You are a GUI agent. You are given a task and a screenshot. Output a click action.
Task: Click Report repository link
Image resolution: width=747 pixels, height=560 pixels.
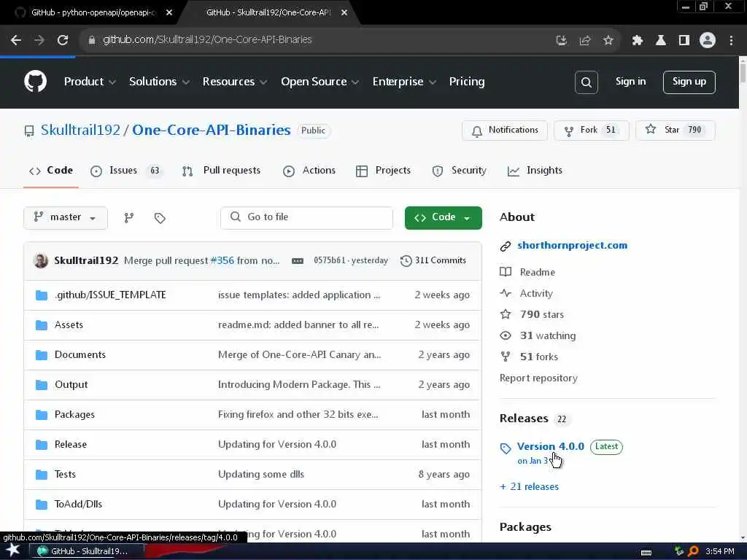tap(538, 378)
